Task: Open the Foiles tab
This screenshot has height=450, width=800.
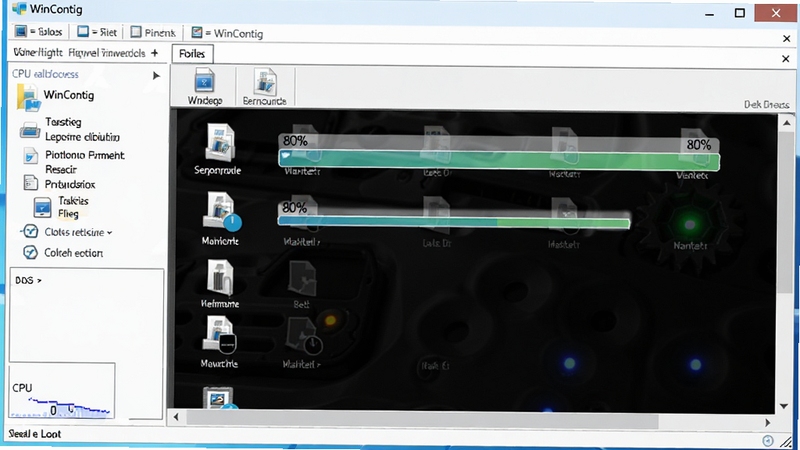Action: click(192, 54)
